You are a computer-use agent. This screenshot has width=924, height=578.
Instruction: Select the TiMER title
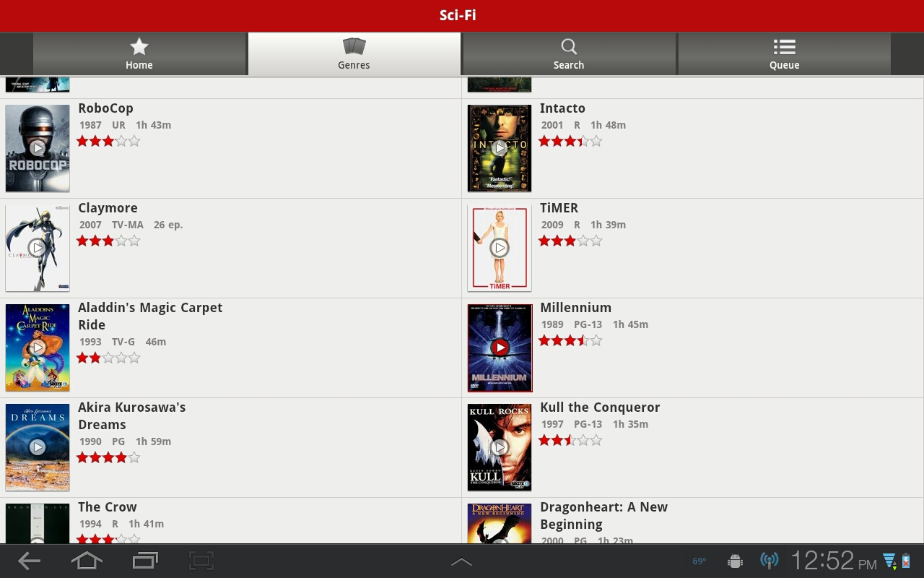point(559,208)
